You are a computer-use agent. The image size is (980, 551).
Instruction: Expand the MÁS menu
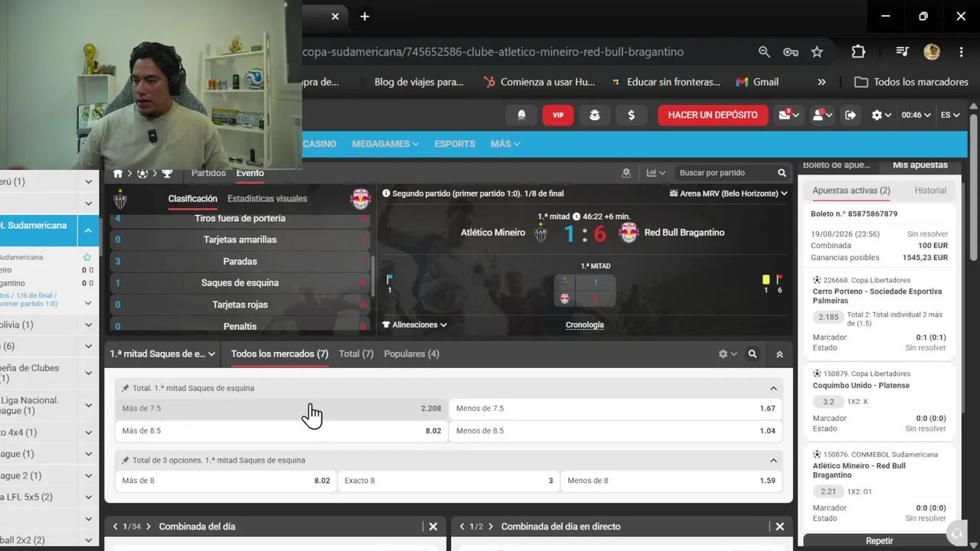click(505, 144)
